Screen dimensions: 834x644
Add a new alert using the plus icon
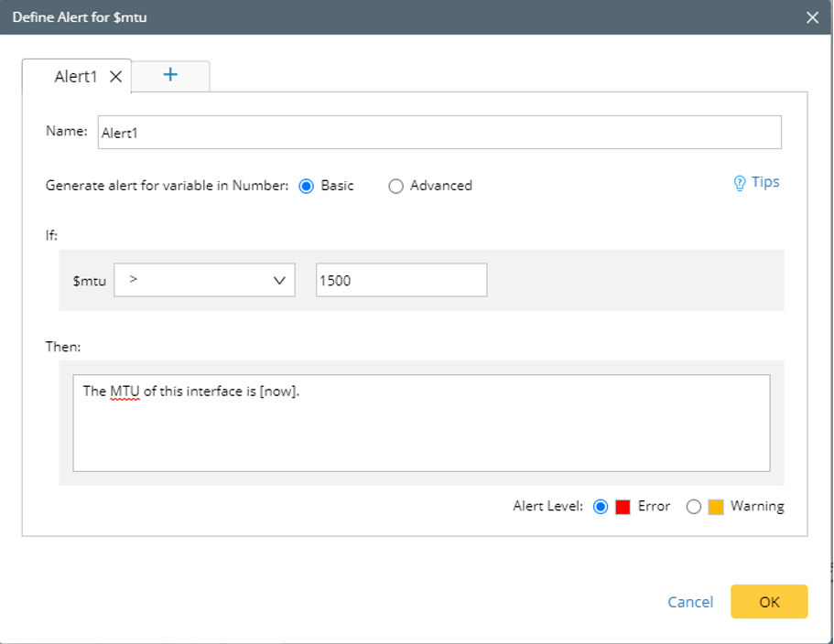(171, 76)
